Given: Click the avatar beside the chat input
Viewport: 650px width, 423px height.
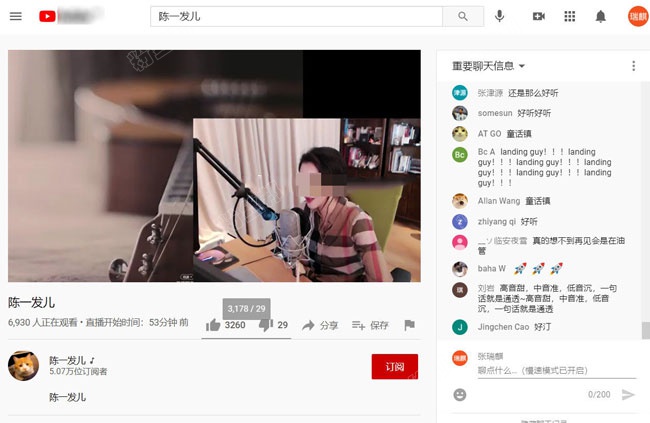Looking at the screenshot, I should tap(459, 358).
